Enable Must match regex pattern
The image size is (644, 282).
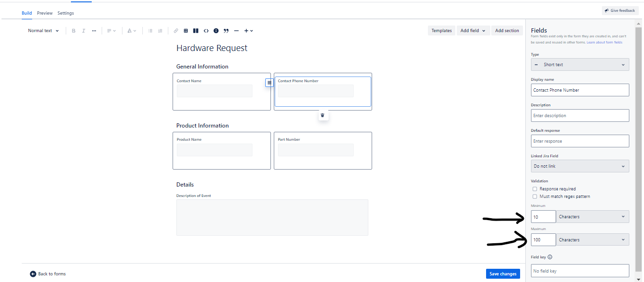534,197
